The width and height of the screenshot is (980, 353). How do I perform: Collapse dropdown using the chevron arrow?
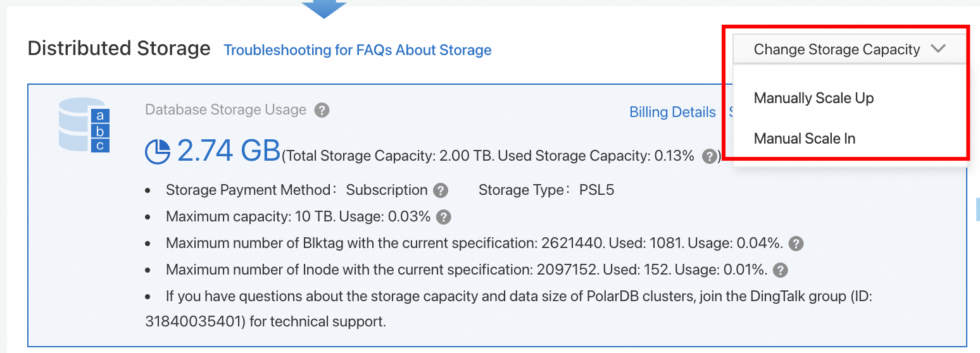pyautogui.click(x=938, y=49)
